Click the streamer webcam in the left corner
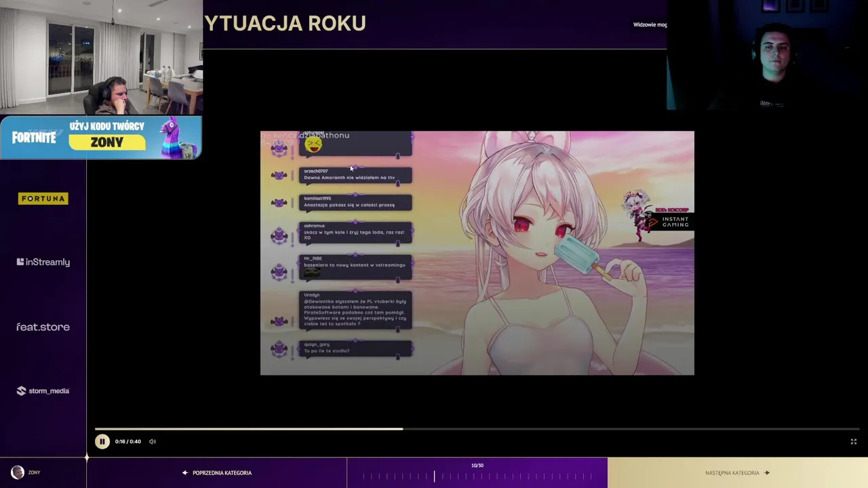Viewport: 868px width, 488px height. [101, 57]
